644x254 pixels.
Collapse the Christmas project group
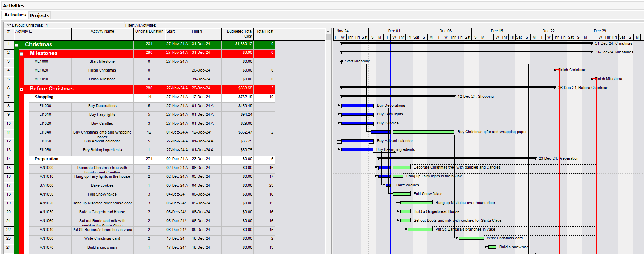[17, 45]
